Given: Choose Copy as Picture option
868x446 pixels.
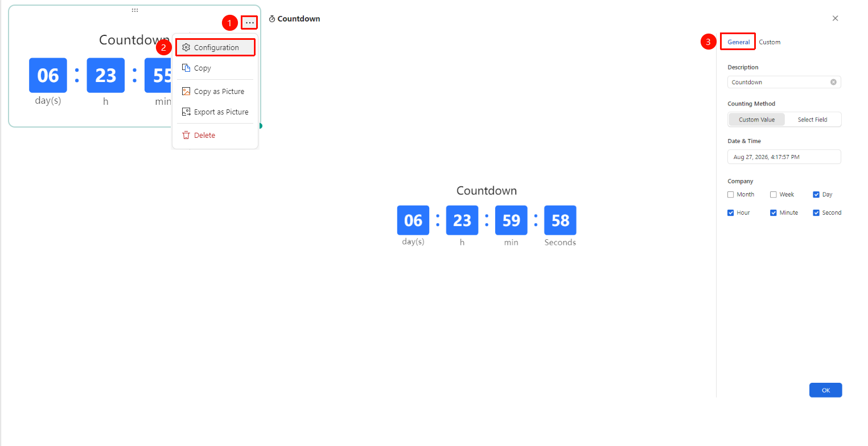Looking at the screenshot, I should tap(215, 91).
